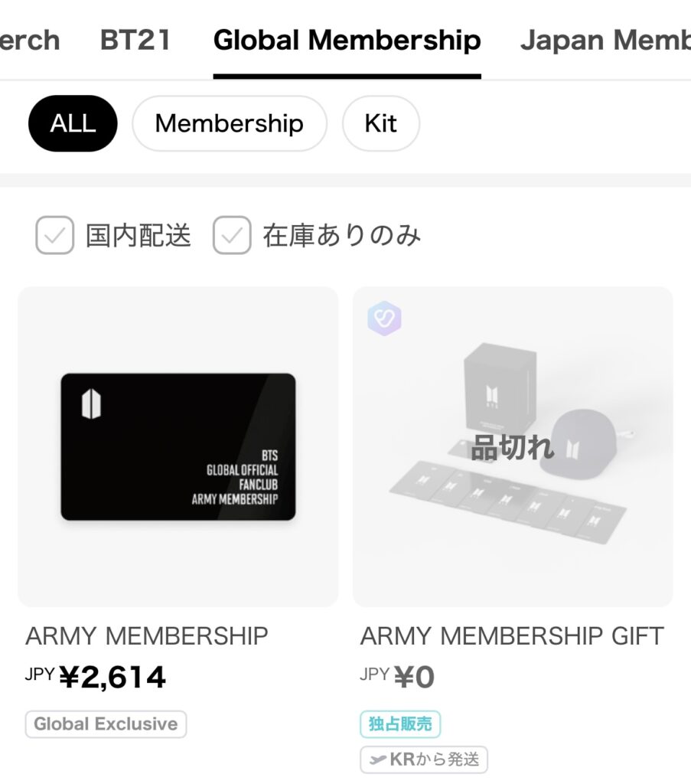This screenshot has height=784, width=691.
Task: Filter products by Membership chip
Action: [229, 123]
